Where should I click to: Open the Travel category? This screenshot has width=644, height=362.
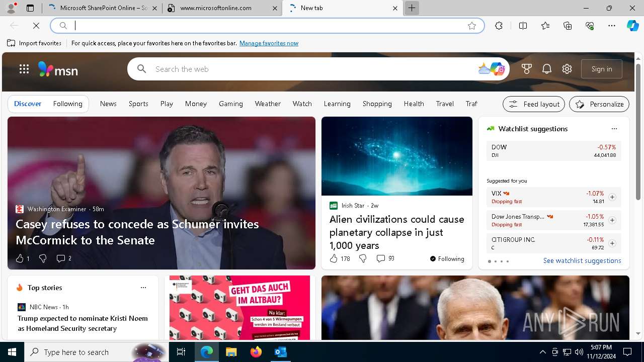click(x=445, y=104)
